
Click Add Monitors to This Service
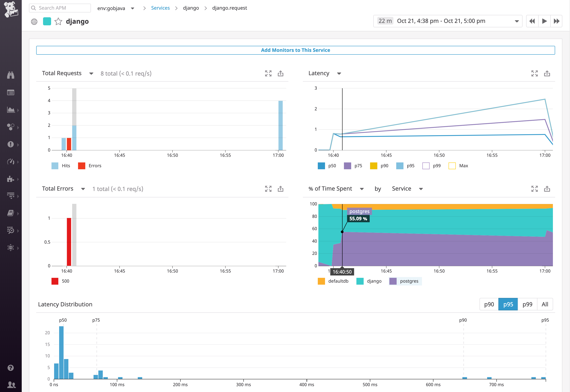296,50
